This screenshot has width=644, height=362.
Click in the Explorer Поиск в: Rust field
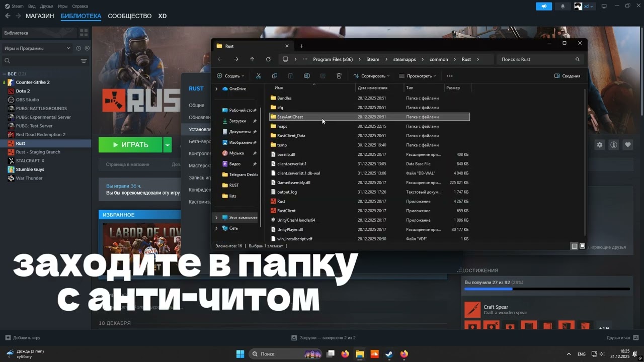click(540, 59)
